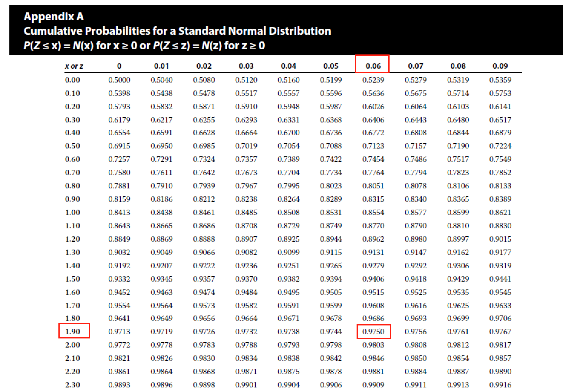This screenshot has width=563, height=392.
Task: Select value 0.9279 in row 1.40
Action: [373, 266]
